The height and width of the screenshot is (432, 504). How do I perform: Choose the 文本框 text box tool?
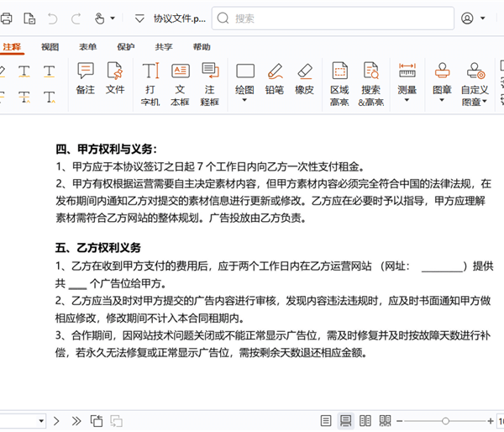(x=181, y=82)
